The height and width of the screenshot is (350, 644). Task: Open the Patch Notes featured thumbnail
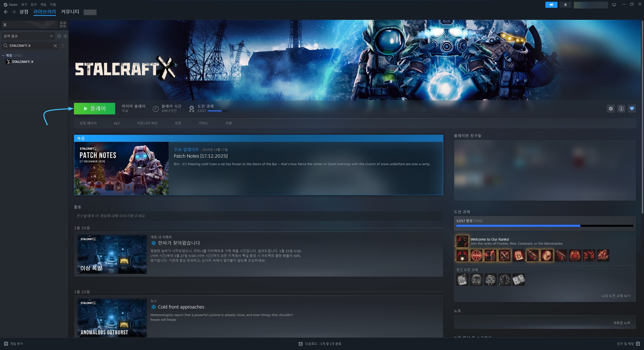point(121,168)
